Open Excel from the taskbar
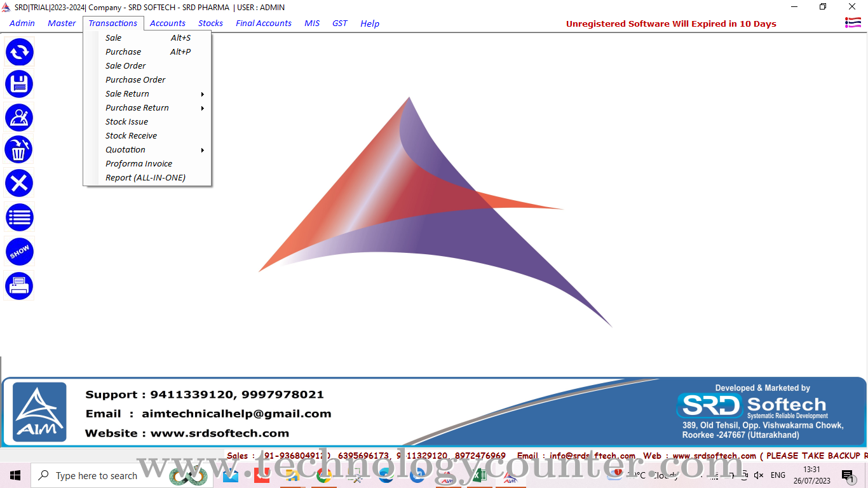 click(x=479, y=475)
